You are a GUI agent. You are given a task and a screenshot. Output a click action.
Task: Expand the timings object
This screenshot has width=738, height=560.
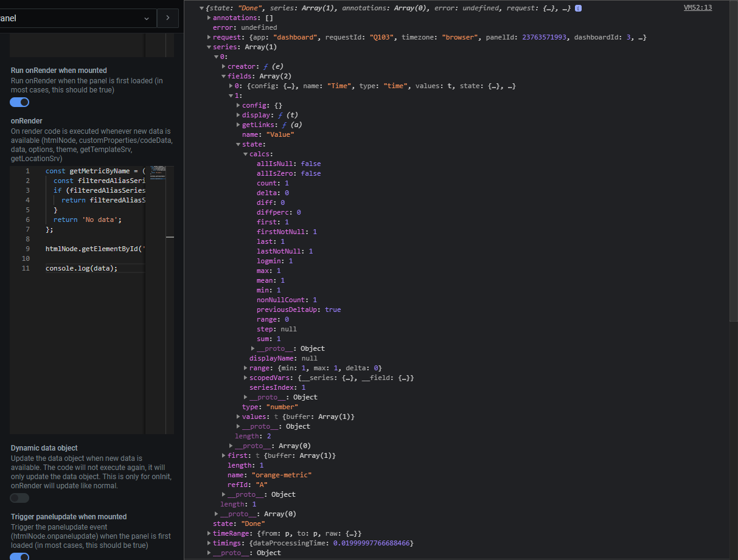(x=209, y=543)
